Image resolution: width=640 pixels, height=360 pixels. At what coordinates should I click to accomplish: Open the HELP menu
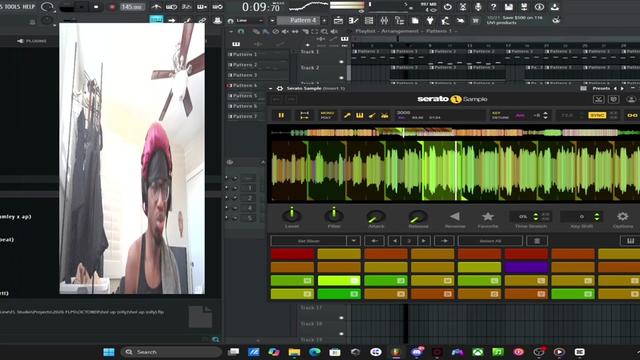[x=29, y=7]
